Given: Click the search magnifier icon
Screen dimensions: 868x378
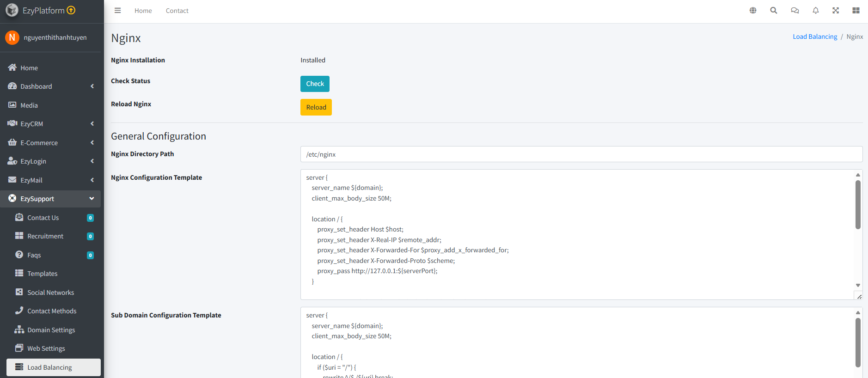Looking at the screenshot, I should [773, 11].
